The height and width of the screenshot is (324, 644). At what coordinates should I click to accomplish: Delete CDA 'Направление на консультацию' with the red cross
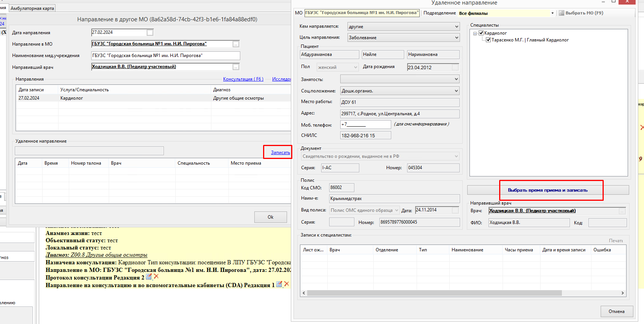(x=287, y=284)
